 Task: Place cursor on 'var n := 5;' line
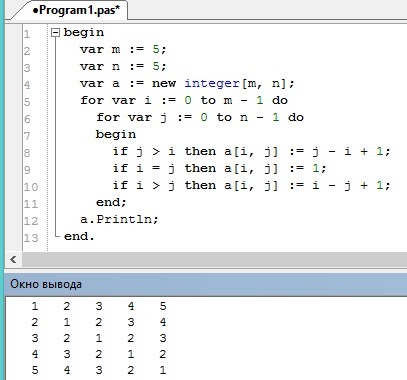[123, 66]
